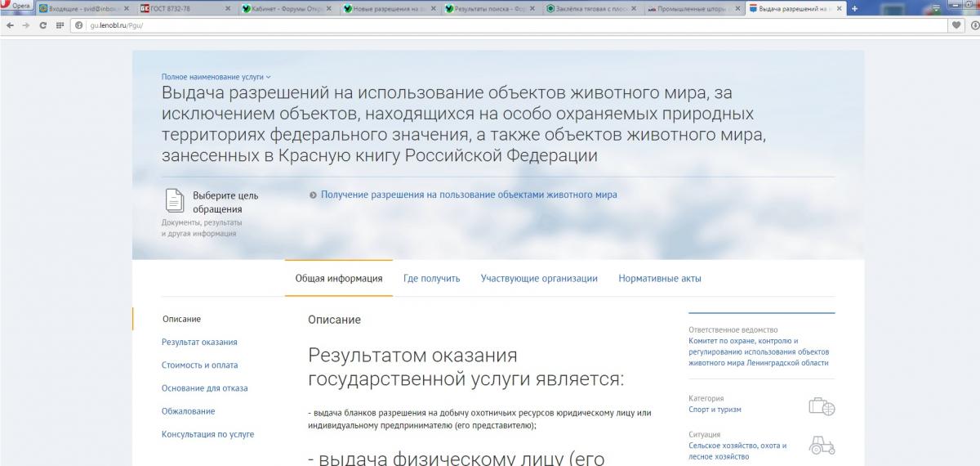This screenshot has height=466, width=980.
Task: Open Получение разрешения на пользование объектами link
Action: (468, 195)
